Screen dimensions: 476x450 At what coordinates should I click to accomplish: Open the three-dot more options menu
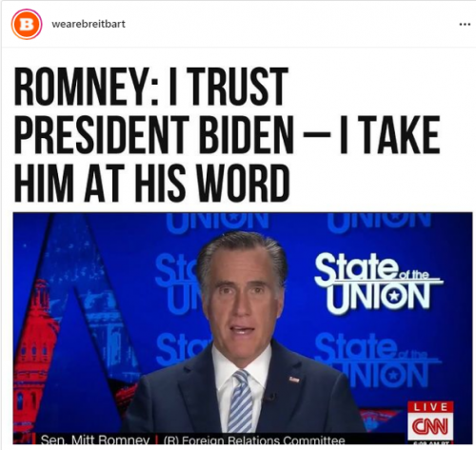pyautogui.click(x=465, y=24)
